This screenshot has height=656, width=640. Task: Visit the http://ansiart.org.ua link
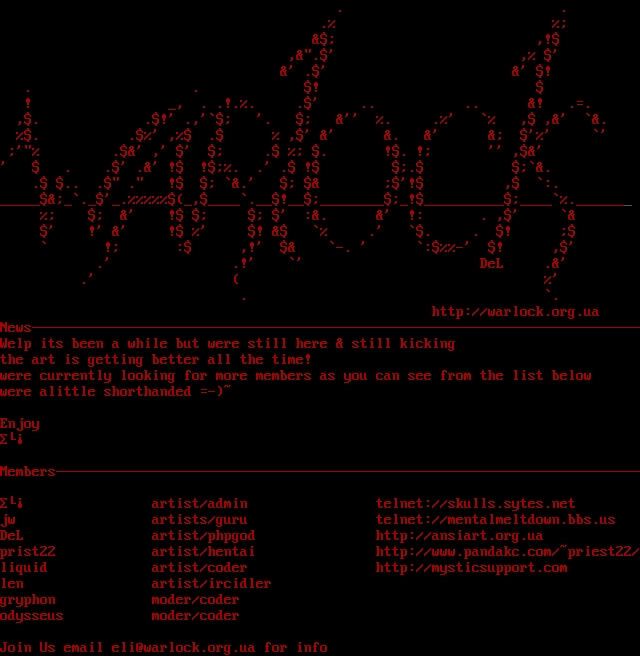[x=459, y=536]
